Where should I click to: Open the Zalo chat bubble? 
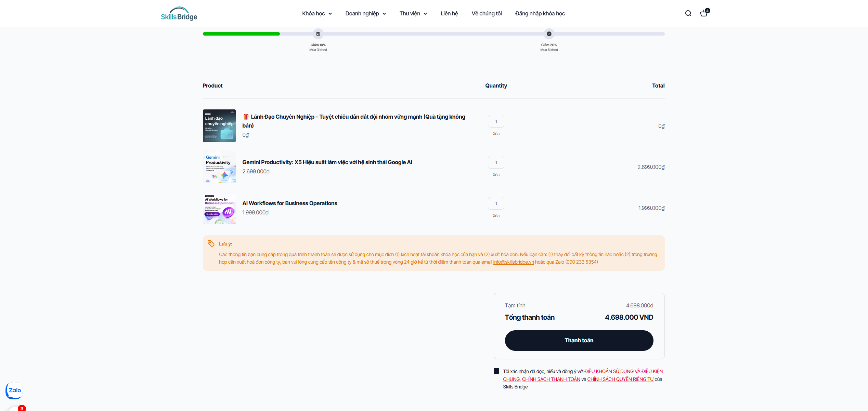coord(14,390)
